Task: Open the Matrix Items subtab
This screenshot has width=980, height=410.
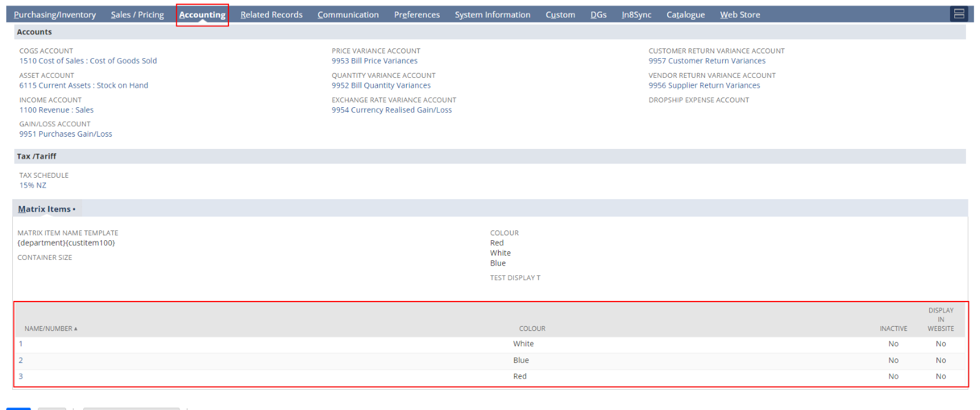Action: pos(44,209)
